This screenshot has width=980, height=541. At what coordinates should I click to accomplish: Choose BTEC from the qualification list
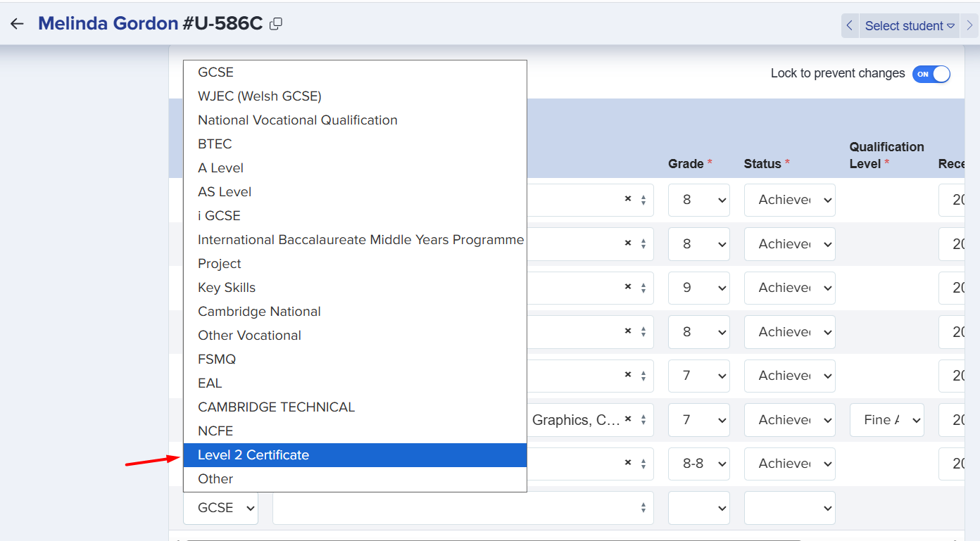(215, 144)
